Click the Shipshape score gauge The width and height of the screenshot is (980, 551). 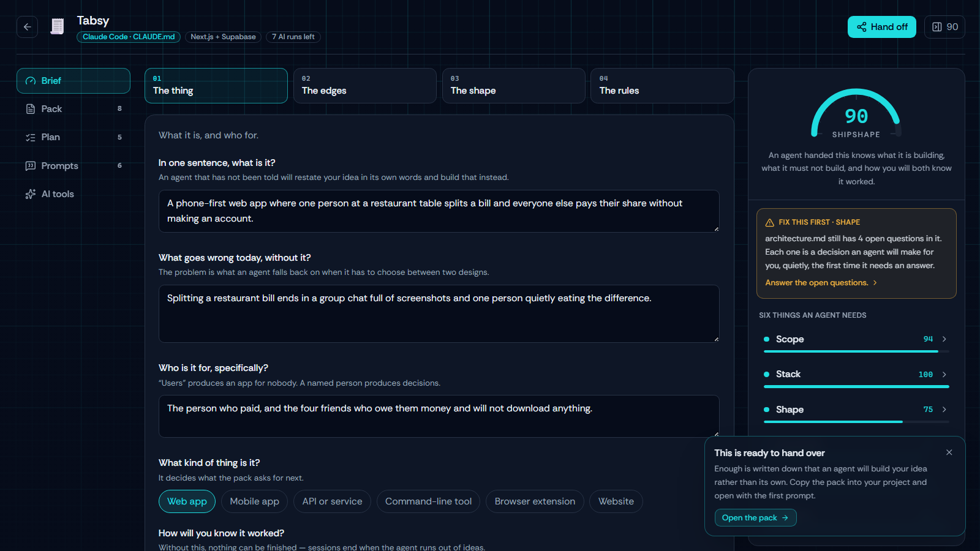coord(856,114)
